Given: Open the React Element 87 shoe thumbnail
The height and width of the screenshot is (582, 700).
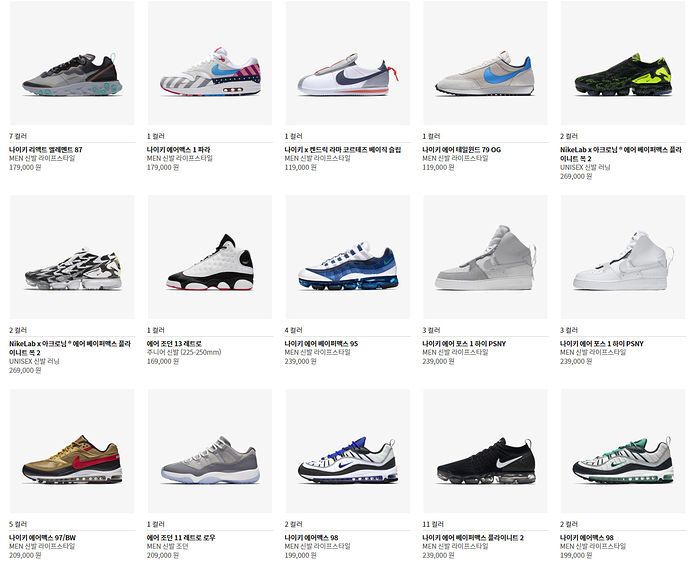Looking at the screenshot, I should (72, 63).
